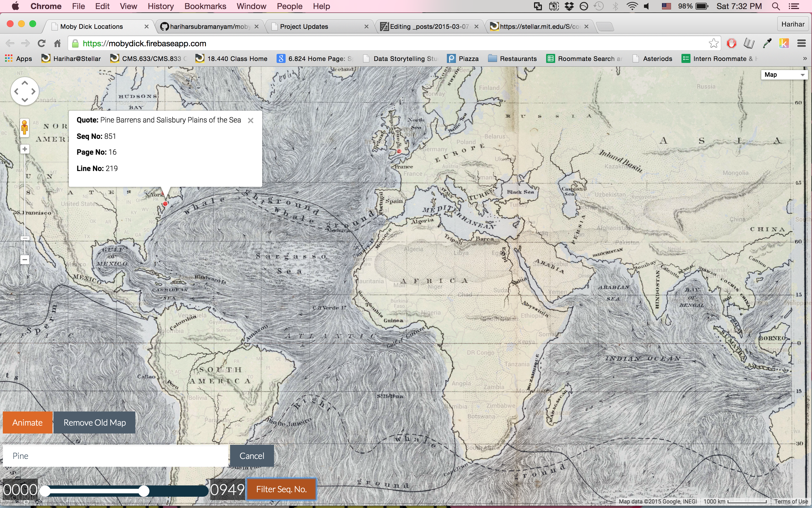Click the pan control left arrow
The image size is (812, 508).
click(x=16, y=91)
